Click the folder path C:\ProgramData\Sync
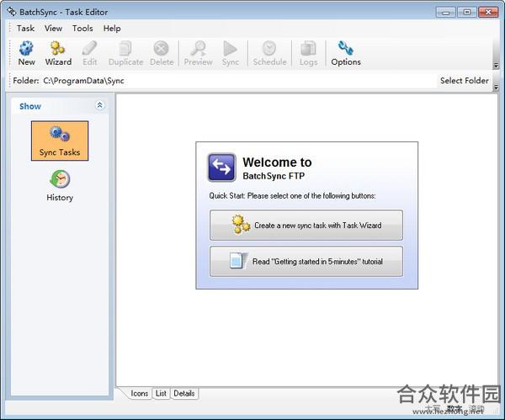Viewport: 505px width, 420px height. pos(83,81)
